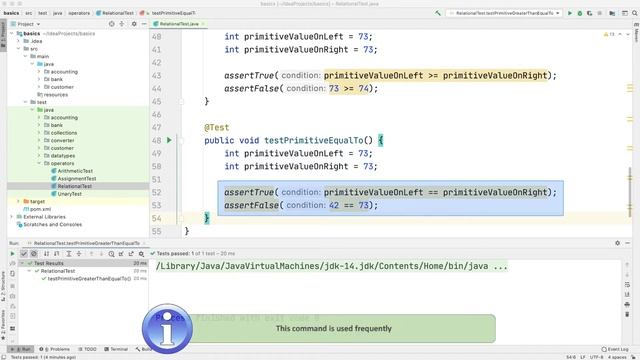This screenshot has width=640, height=360.
Task: Open Project panel gear settings
Action: click(x=134, y=24)
